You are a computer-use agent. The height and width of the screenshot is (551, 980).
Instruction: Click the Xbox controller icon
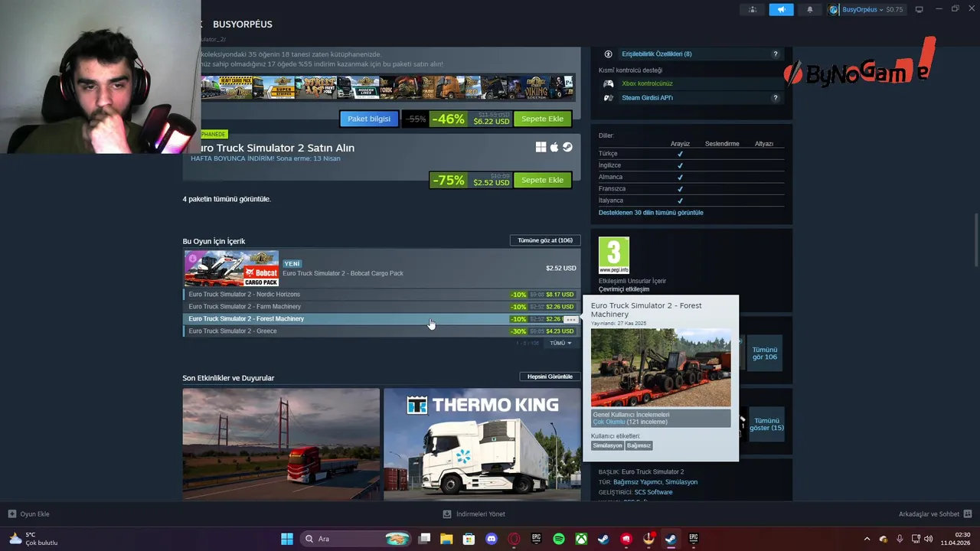tap(608, 83)
